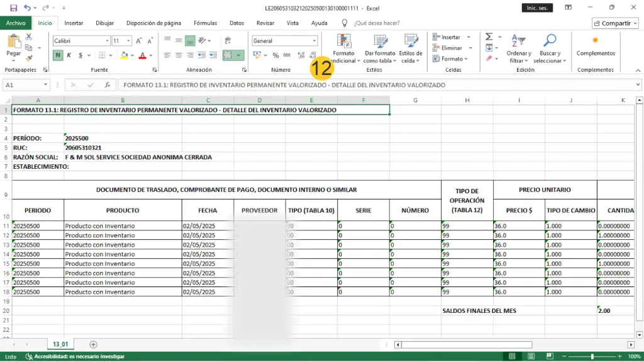
Task: Toggle merge and center cells
Action: pos(229,55)
